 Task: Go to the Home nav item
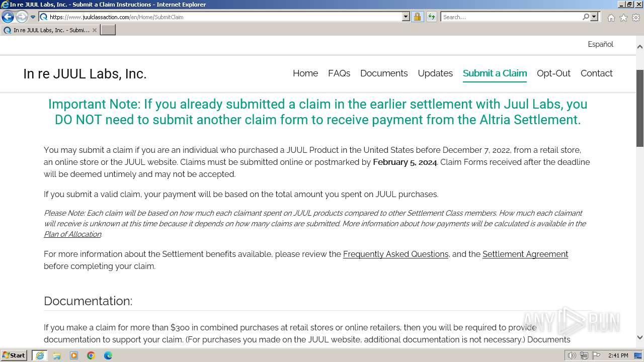(305, 73)
